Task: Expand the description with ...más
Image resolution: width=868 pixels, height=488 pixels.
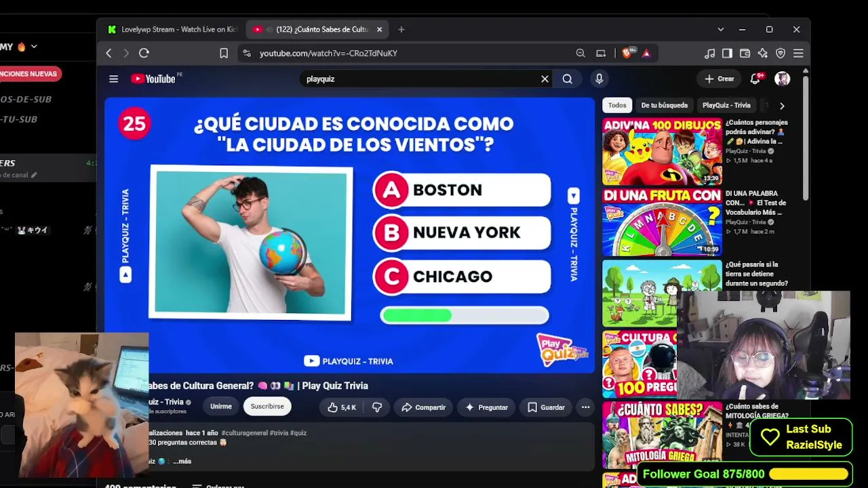Action: pos(182,462)
